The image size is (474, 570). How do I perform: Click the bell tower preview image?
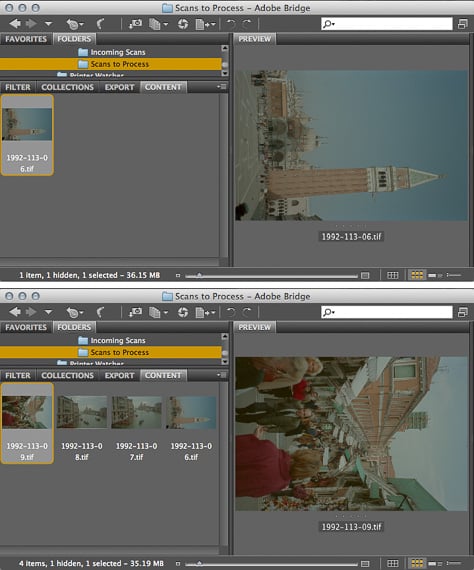[x=352, y=145]
